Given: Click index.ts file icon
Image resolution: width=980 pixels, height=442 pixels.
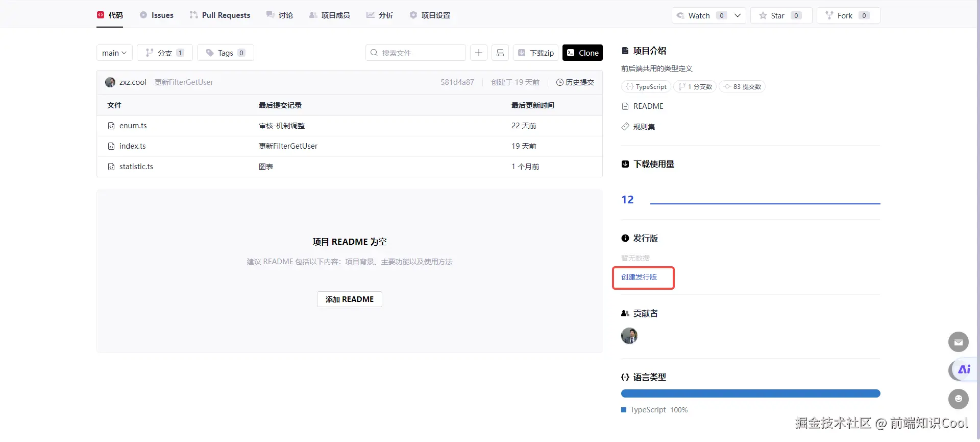Looking at the screenshot, I should click(x=111, y=146).
